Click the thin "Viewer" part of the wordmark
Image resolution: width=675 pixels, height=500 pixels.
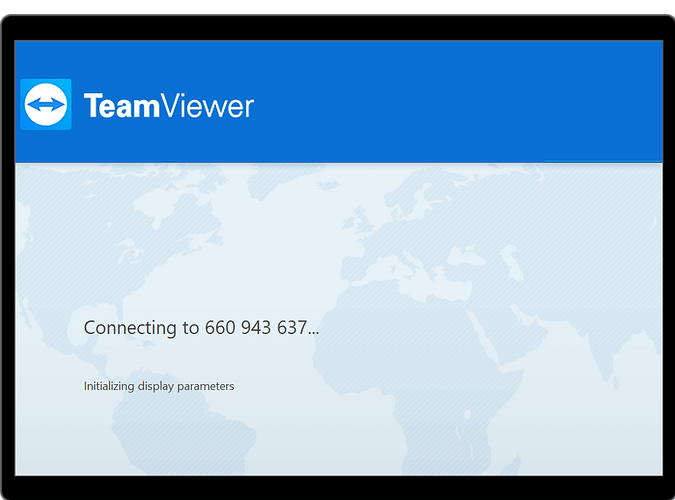point(207,106)
